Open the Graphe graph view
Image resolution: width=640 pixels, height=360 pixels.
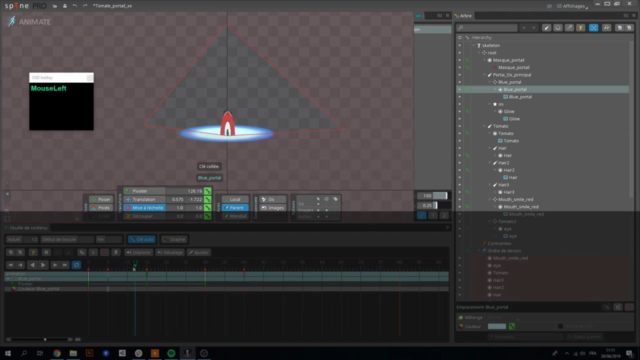pos(174,240)
